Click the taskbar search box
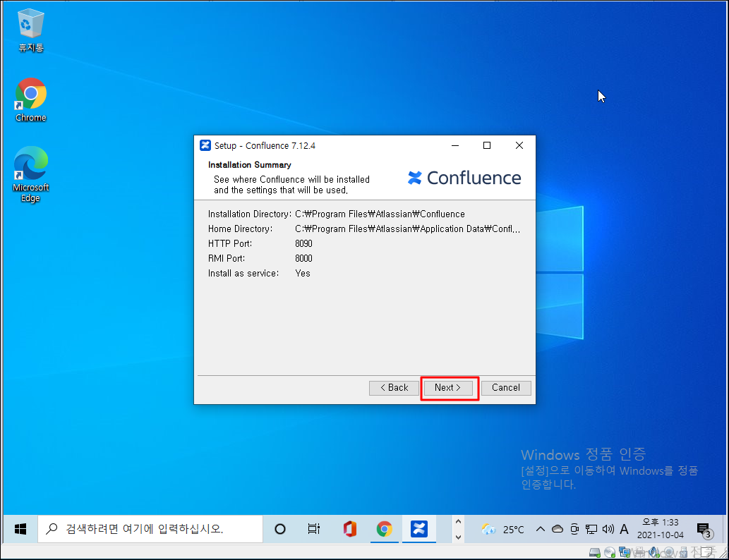The image size is (729, 560). point(150,529)
